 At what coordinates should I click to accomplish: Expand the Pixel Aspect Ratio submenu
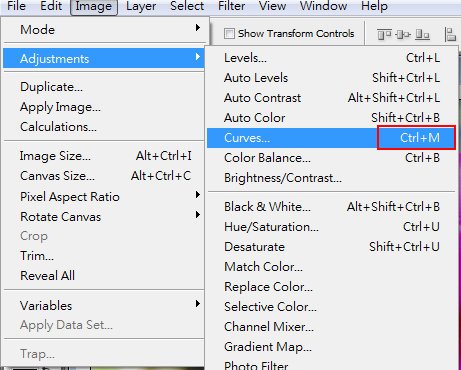[105, 197]
